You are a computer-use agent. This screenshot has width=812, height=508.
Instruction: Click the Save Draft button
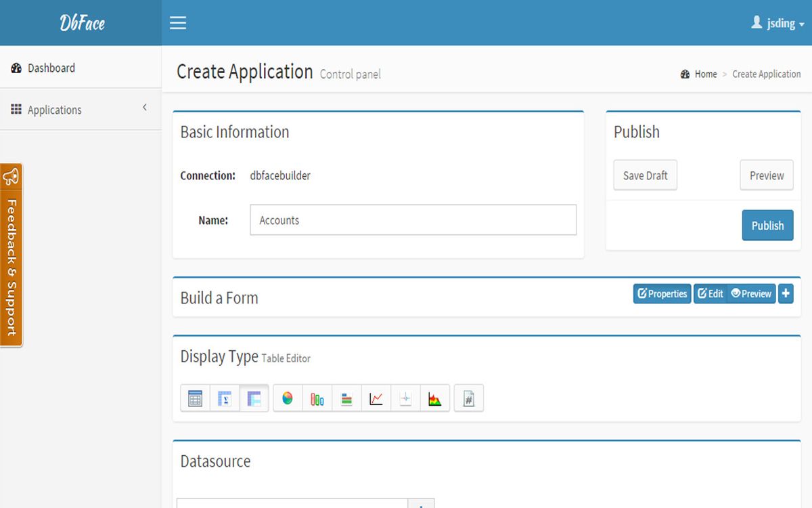645,175
